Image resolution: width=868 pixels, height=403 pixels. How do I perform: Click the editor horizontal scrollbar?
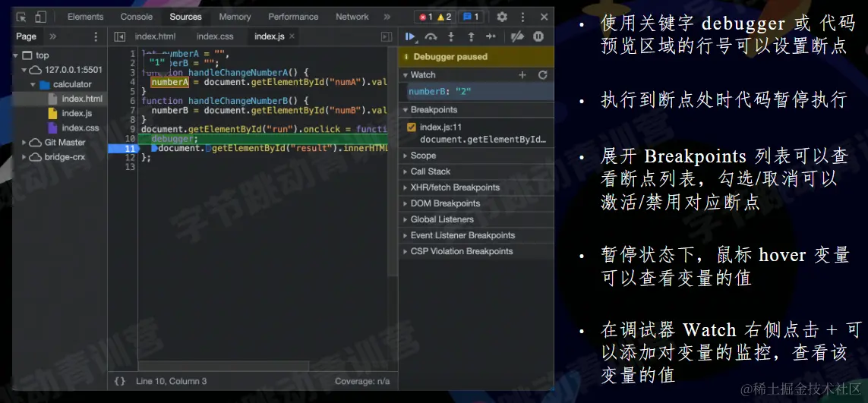tap(223, 366)
